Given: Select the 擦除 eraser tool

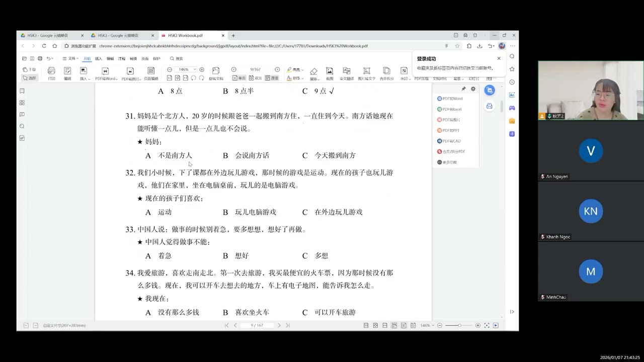Looking at the screenshot, I should [x=313, y=74].
